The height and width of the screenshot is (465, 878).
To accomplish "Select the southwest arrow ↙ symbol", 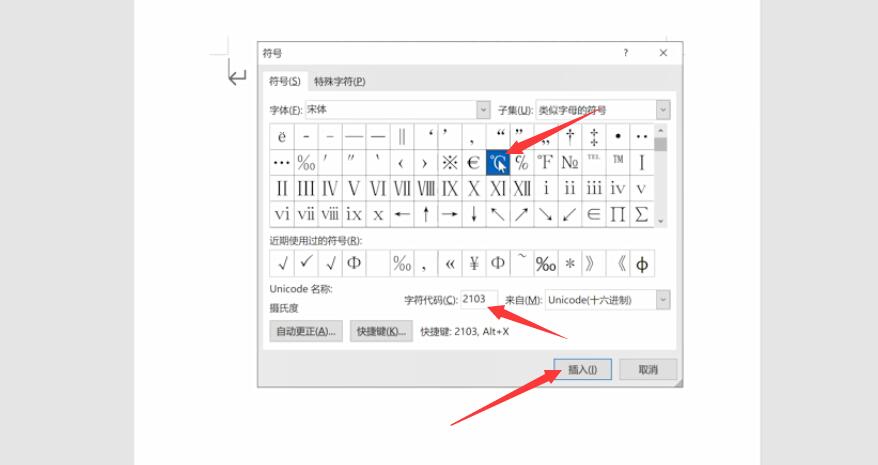I will click(570, 214).
